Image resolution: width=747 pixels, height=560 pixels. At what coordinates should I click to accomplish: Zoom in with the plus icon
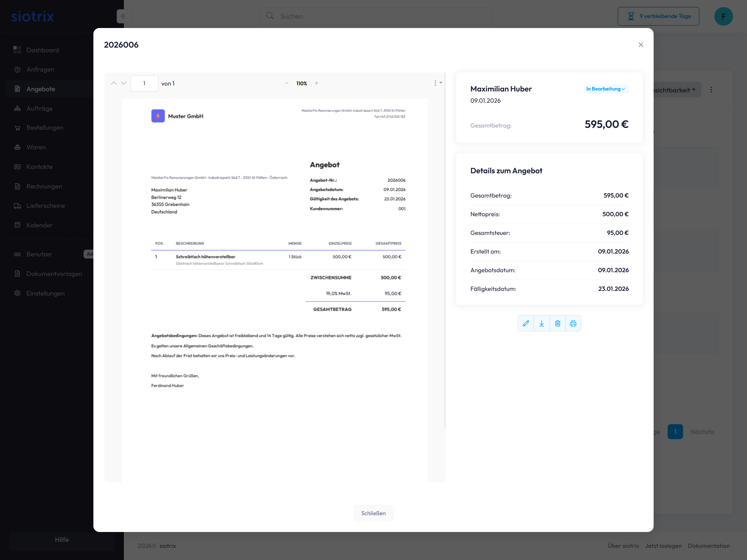pyautogui.click(x=317, y=83)
